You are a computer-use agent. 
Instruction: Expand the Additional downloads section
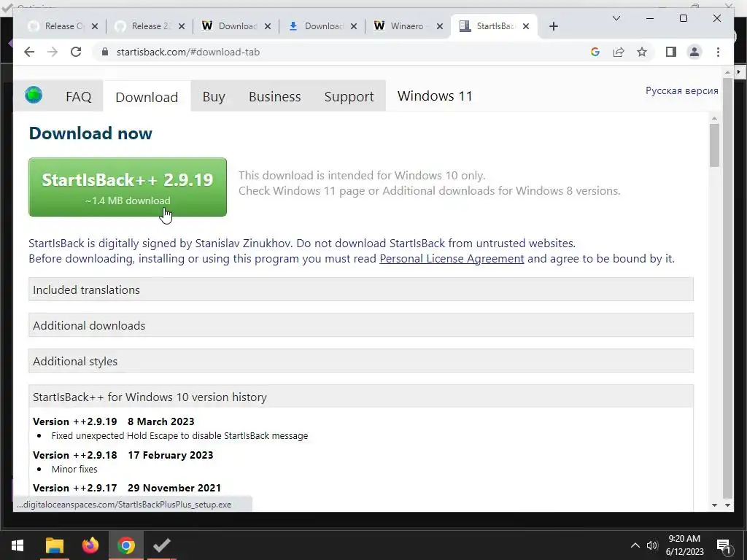click(361, 325)
